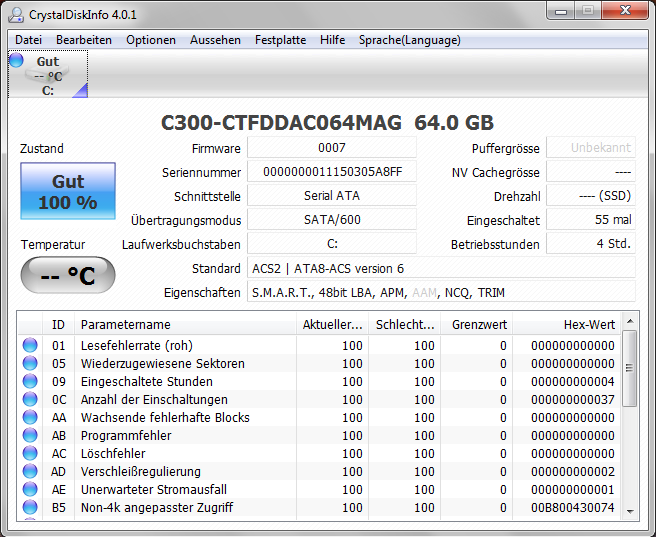The height and width of the screenshot is (537, 656).
Task: Open the Hilfe menu
Action: [x=333, y=40]
